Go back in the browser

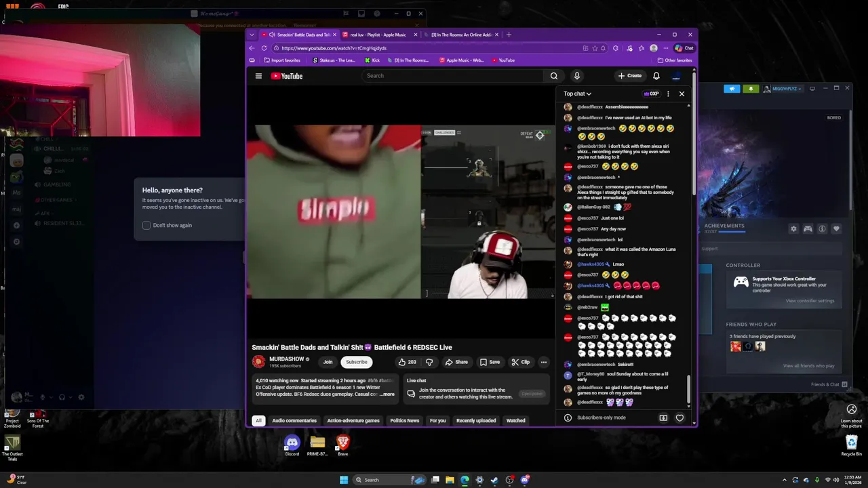click(x=252, y=48)
